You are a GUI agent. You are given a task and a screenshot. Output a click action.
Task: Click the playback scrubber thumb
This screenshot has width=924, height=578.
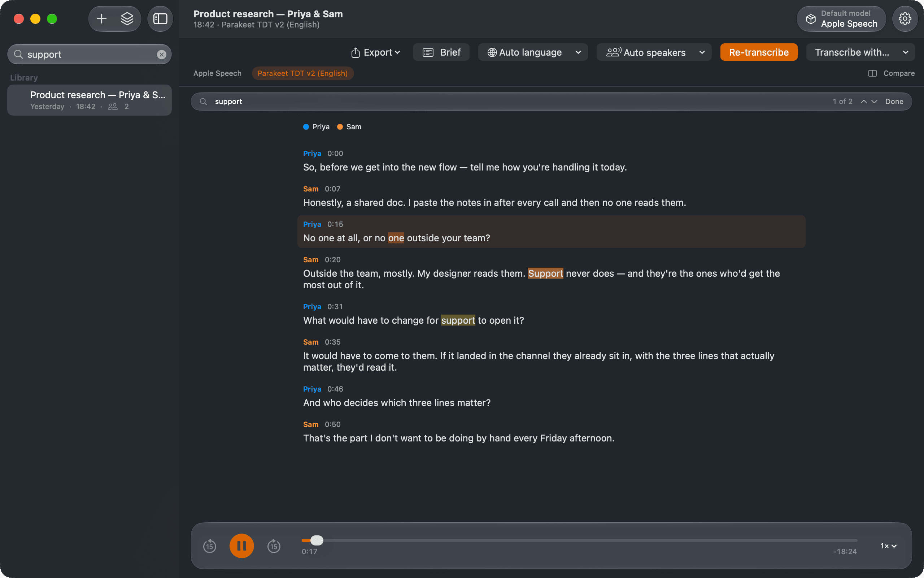coord(317,540)
